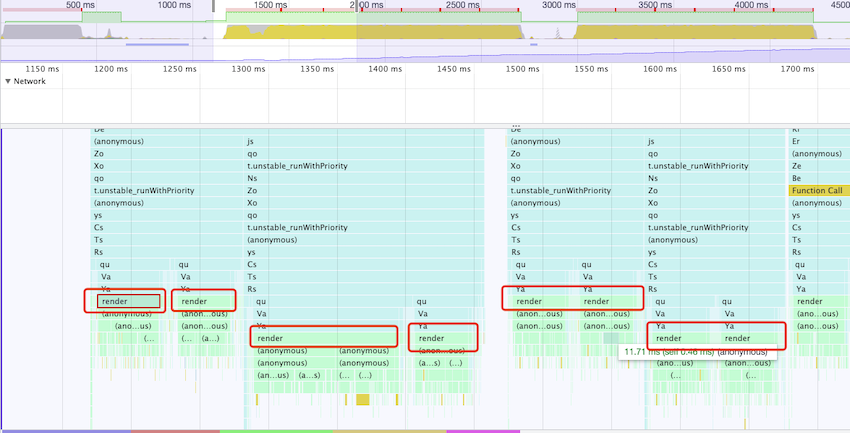The height and width of the screenshot is (433, 850).
Task: Click the 1450 ms ruler label
Action: (x=454, y=69)
